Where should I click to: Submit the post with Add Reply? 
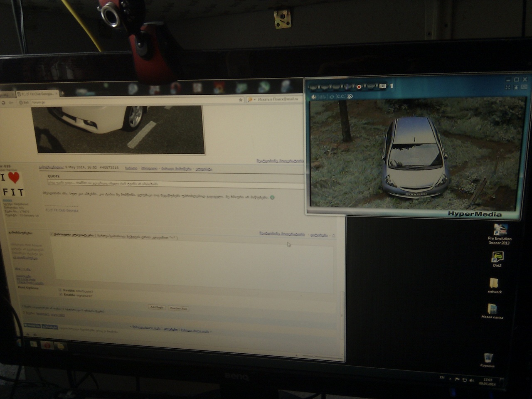point(157,308)
